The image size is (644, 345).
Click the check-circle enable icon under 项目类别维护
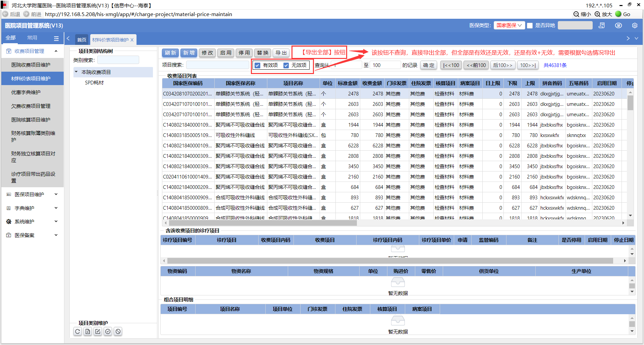click(x=108, y=332)
